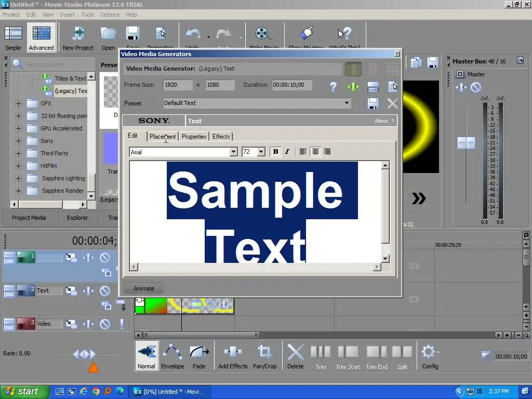Image resolution: width=532 pixels, height=399 pixels.
Task: Save the preset with floppy icon
Action: (x=373, y=103)
